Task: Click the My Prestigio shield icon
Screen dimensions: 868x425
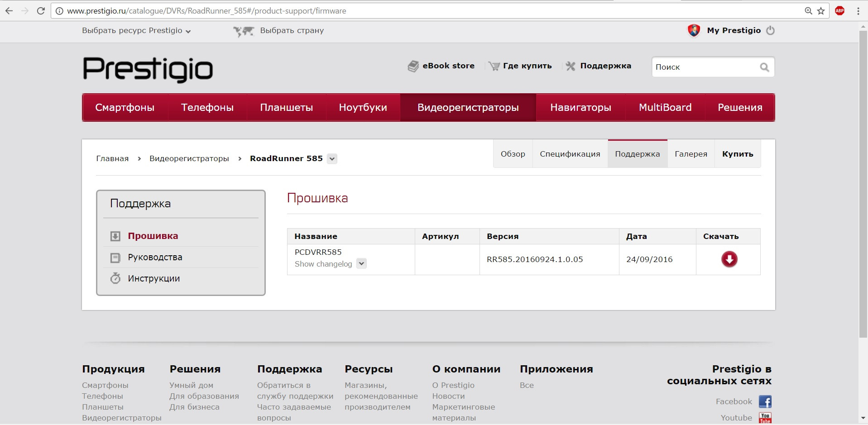Action: (694, 30)
